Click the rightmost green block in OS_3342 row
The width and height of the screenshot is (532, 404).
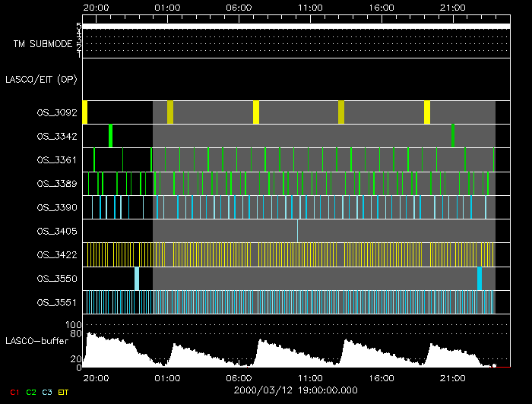[453, 135]
